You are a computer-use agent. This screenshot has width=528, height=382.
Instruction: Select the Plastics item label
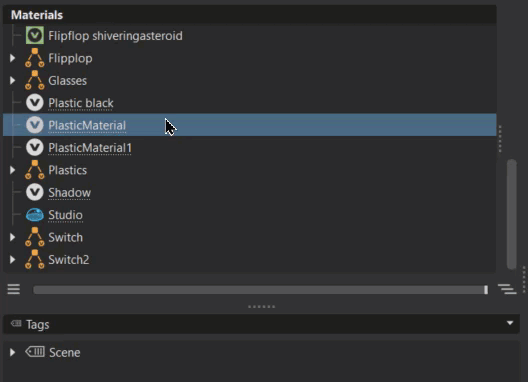click(x=67, y=170)
